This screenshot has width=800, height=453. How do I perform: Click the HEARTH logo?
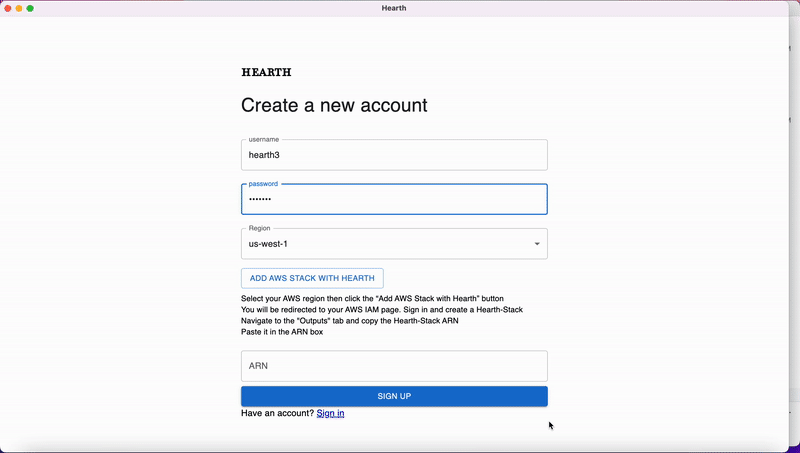266,72
